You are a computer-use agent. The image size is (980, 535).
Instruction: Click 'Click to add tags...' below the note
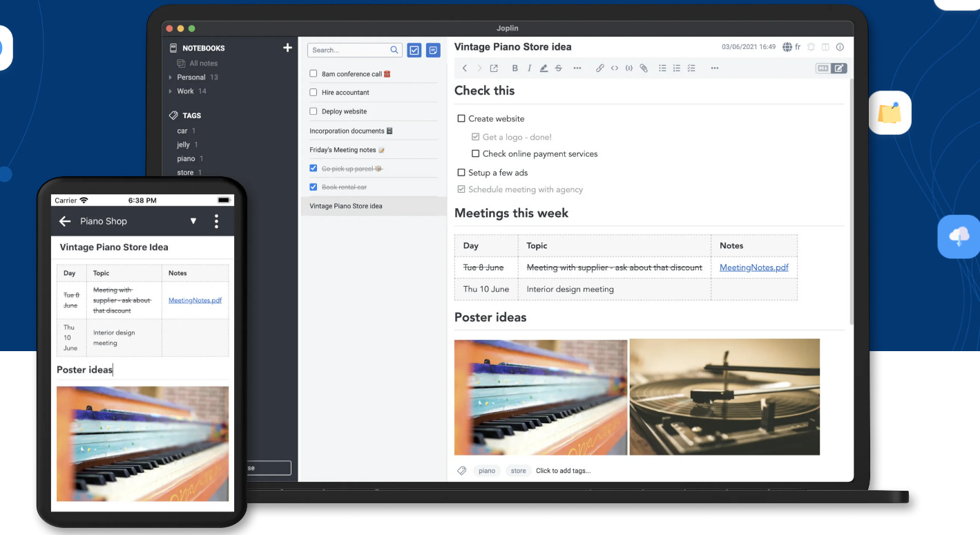click(x=563, y=471)
